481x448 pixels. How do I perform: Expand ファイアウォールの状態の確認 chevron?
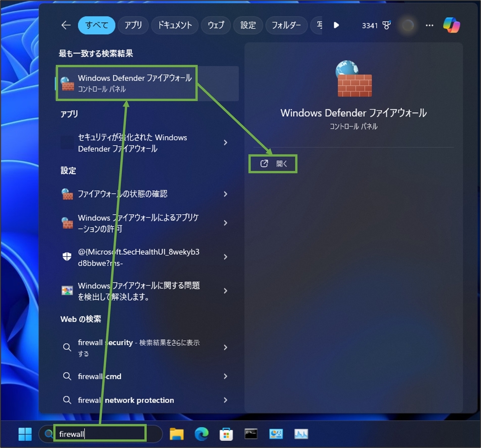[226, 194]
